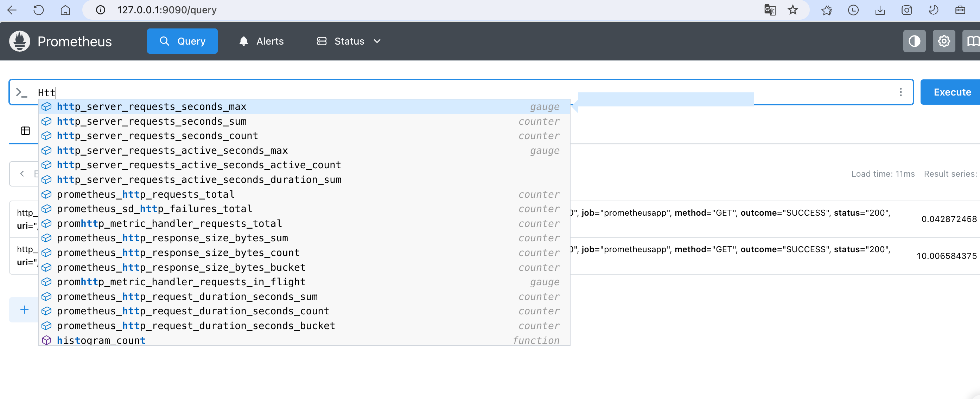
Task: Click the translate page icon
Action: click(770, 10)
